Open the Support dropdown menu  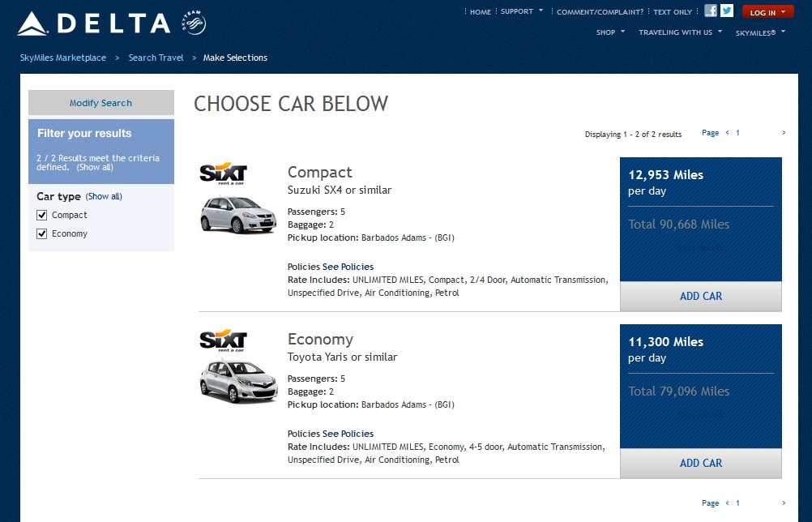(x=522, y=12)
